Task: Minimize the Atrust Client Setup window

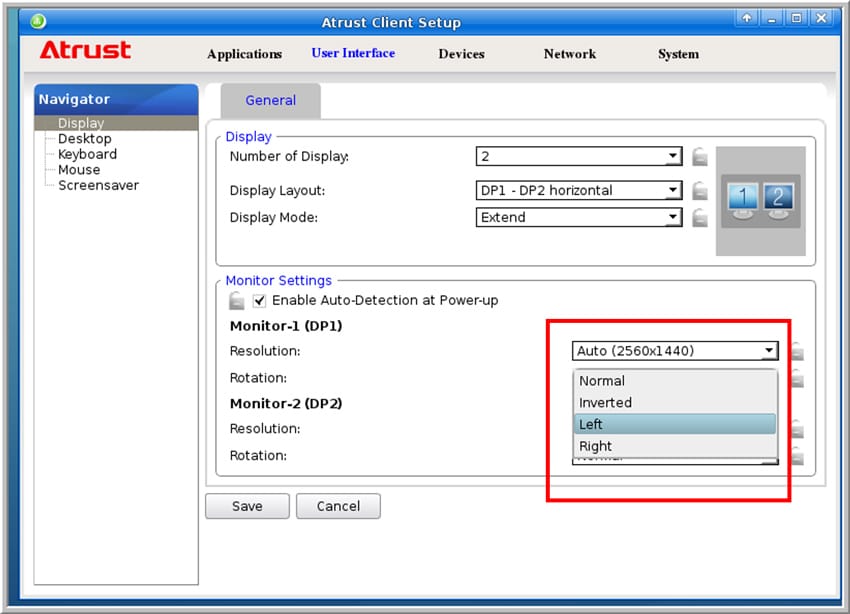Action: tap(771, 18)
